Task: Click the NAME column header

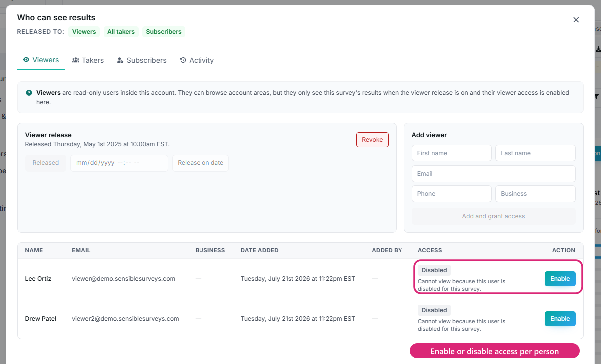Action: point(34,250)
